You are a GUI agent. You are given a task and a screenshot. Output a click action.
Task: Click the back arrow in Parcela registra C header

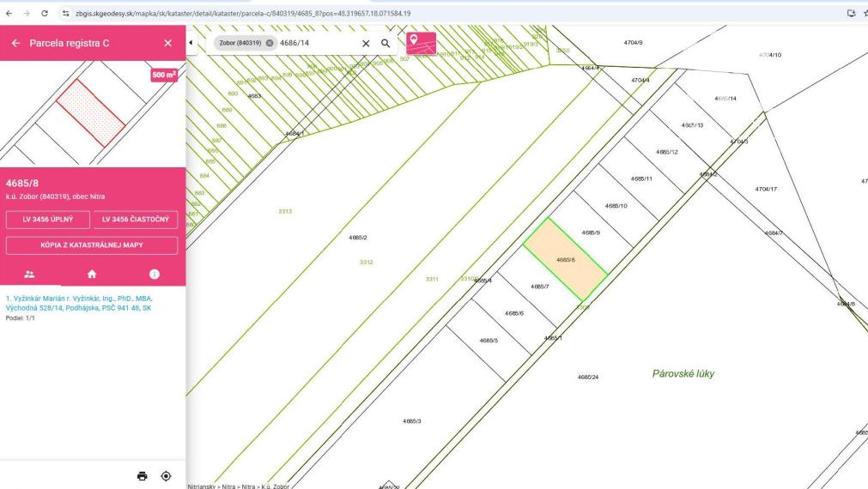[15, 43]
